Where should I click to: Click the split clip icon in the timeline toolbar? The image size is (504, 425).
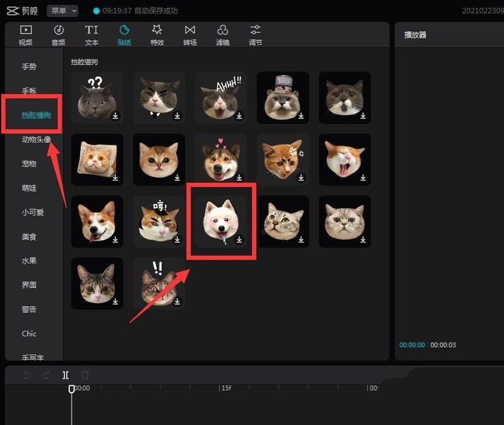66,375
